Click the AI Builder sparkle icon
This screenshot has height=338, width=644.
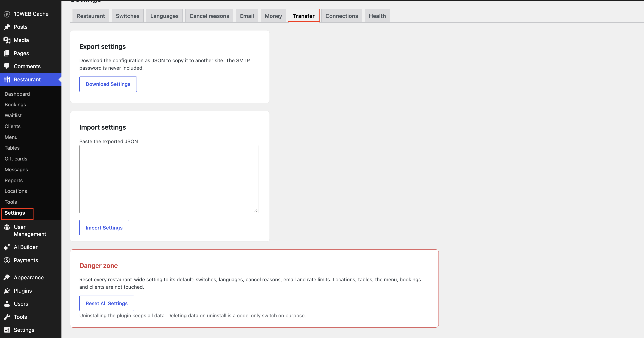[7, 247]
